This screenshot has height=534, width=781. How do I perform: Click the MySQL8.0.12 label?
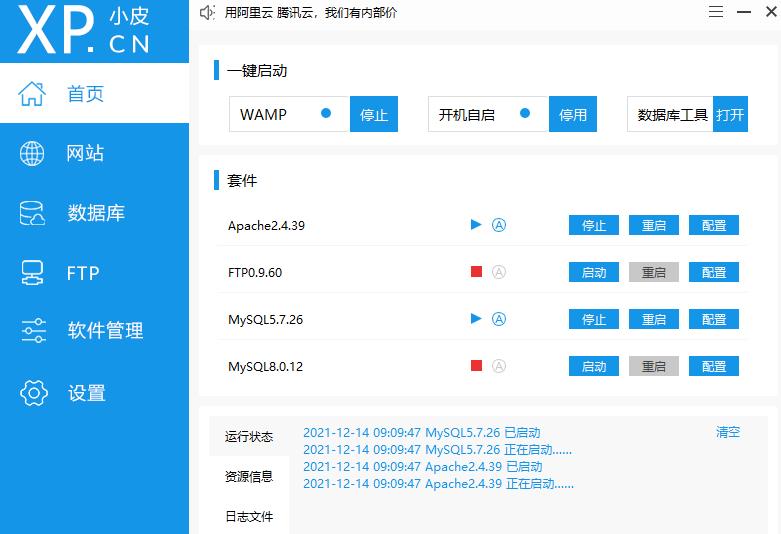pyautogui.click(x=265, y=367)
